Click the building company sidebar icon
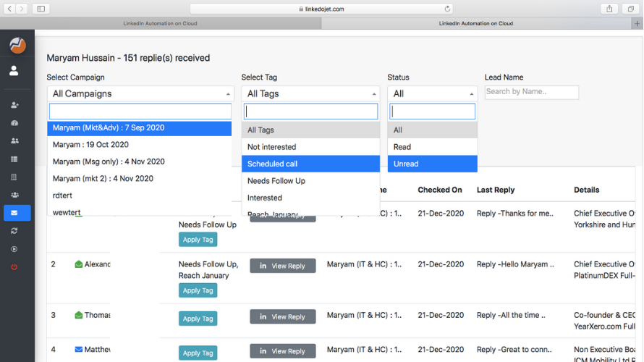 14,177
